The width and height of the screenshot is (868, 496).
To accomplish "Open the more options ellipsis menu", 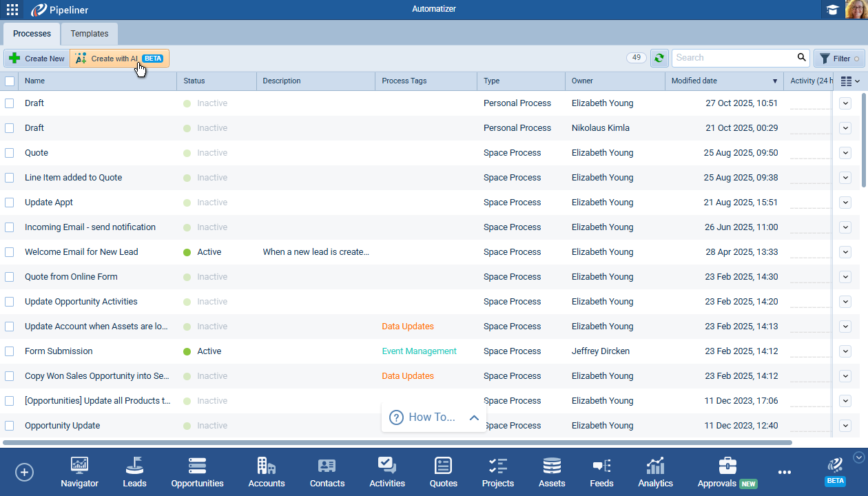I will (x=784, y=472).
